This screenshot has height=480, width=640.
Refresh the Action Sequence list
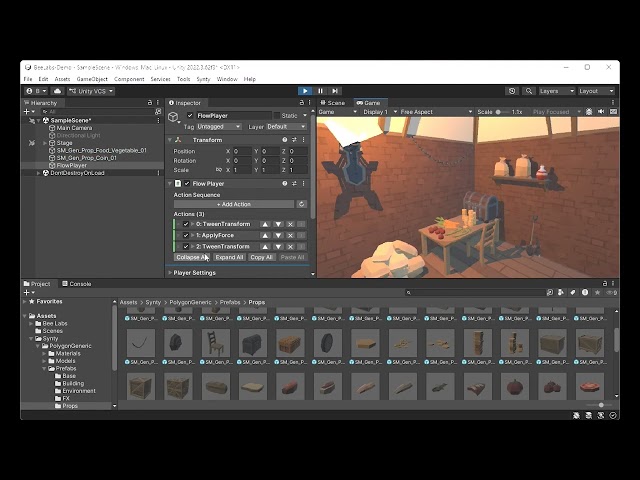pos(302,204)
